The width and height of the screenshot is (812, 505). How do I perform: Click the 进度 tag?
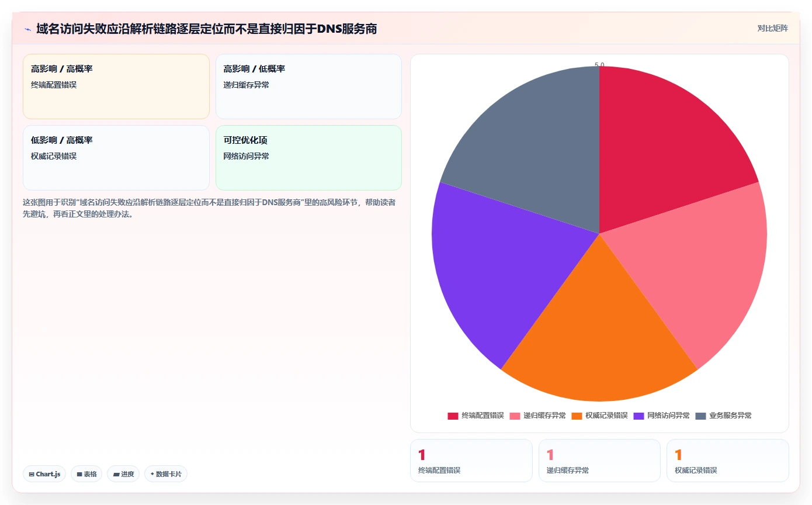click(123, 474)
